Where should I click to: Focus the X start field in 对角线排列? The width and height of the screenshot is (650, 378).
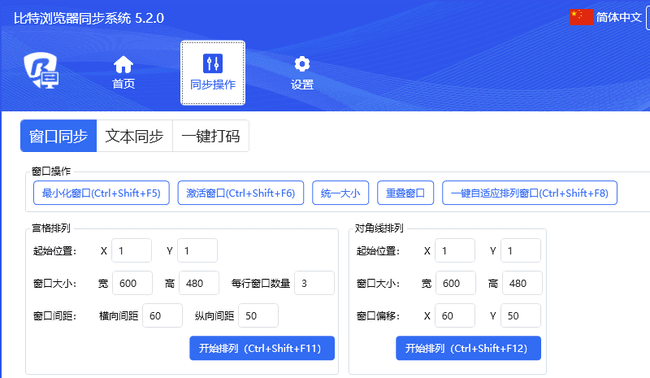tap(455, 250)
